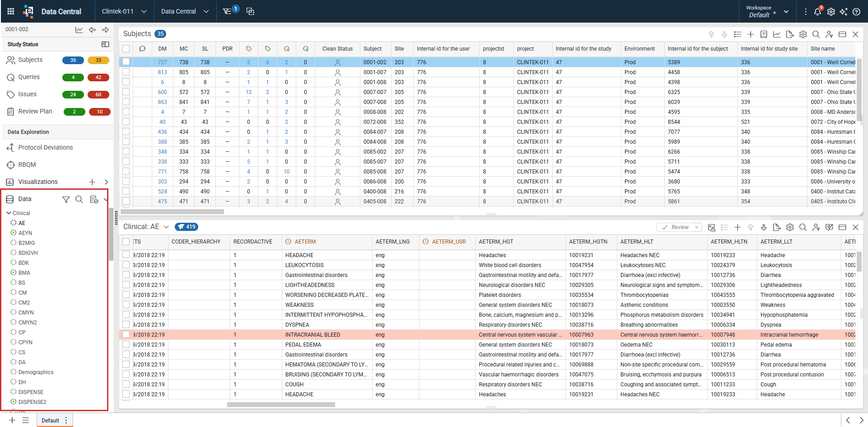Go to next subject arrow
The width and height of the screenshot is (868, 427).
[105, 30]
